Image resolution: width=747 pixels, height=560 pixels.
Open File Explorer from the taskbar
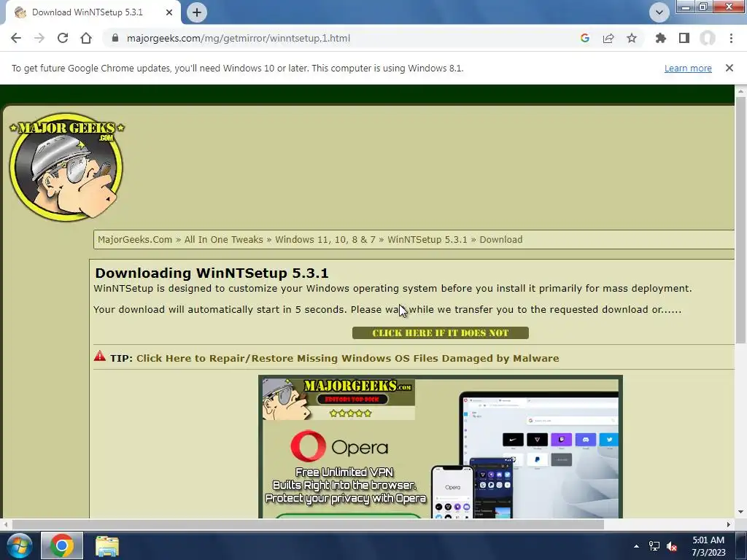point(107,545)
